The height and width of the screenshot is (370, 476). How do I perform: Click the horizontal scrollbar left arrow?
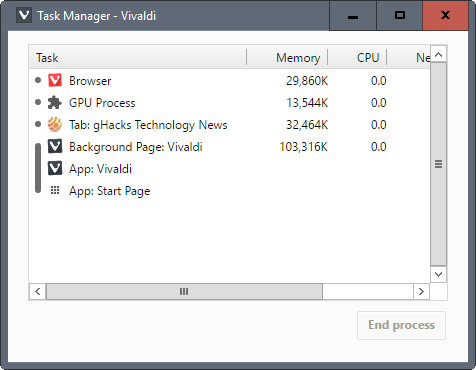click(x=38, y=291)
